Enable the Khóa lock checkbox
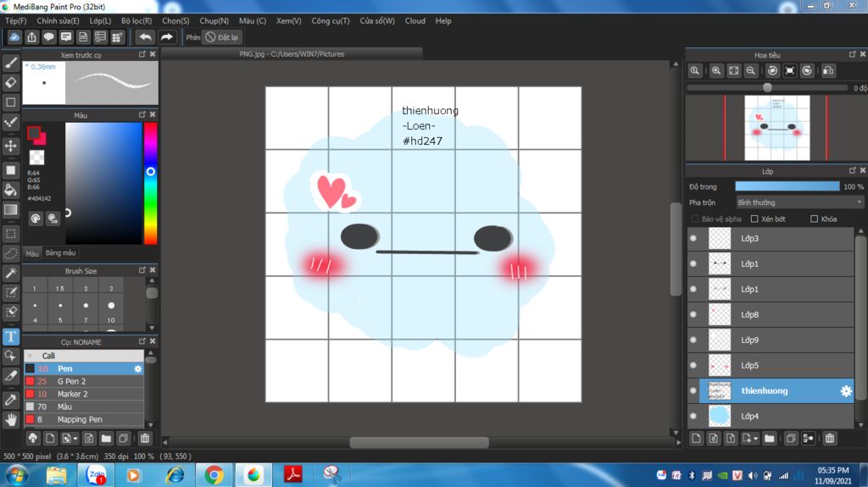Screen dimensions: 868x487 point(814,219)
